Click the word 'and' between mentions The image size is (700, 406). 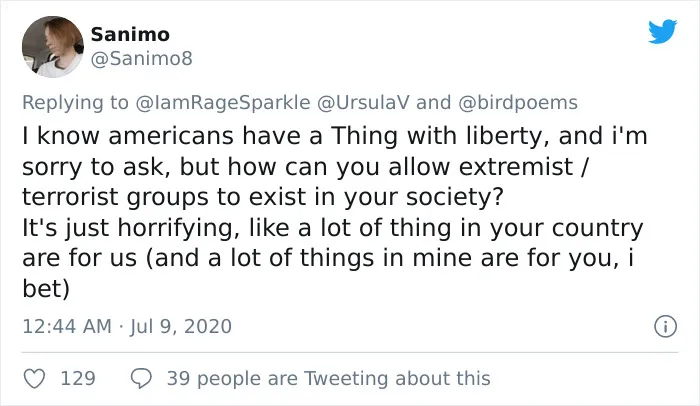433,103
